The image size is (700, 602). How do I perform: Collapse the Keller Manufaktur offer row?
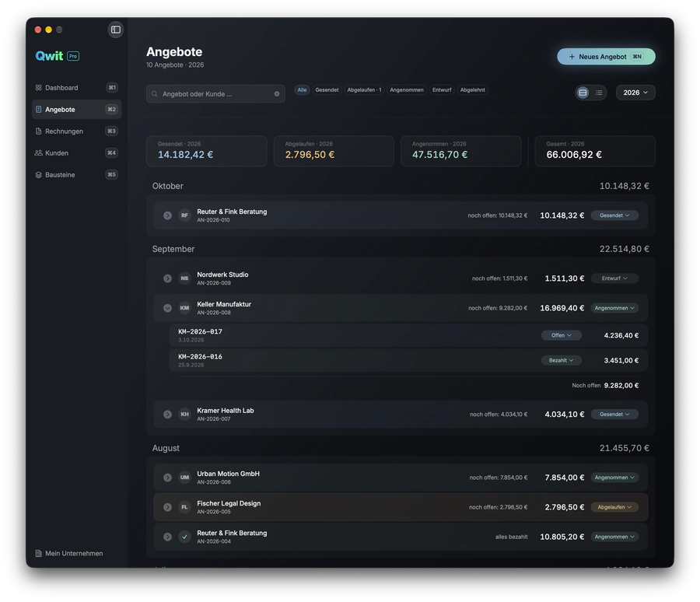point(167,308)
